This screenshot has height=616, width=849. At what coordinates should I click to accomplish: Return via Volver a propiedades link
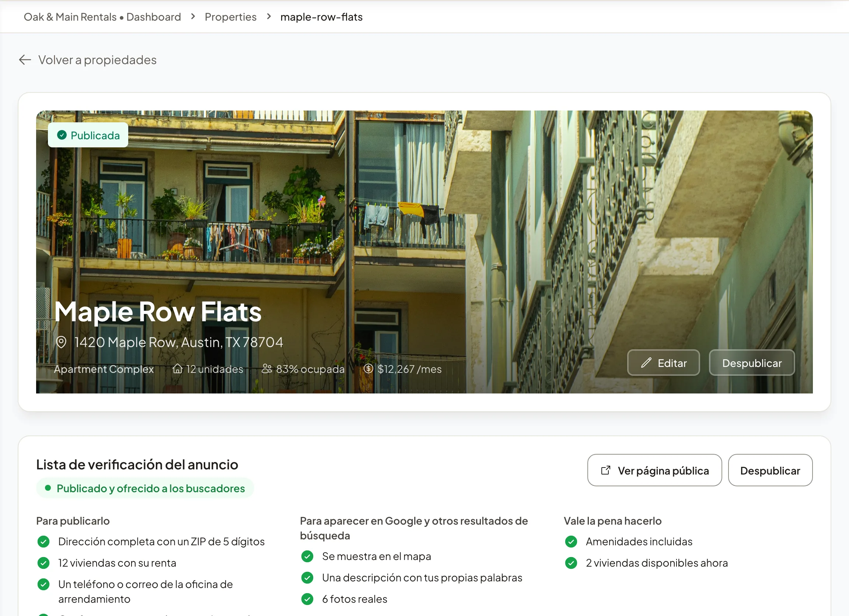tap(88, 60)
